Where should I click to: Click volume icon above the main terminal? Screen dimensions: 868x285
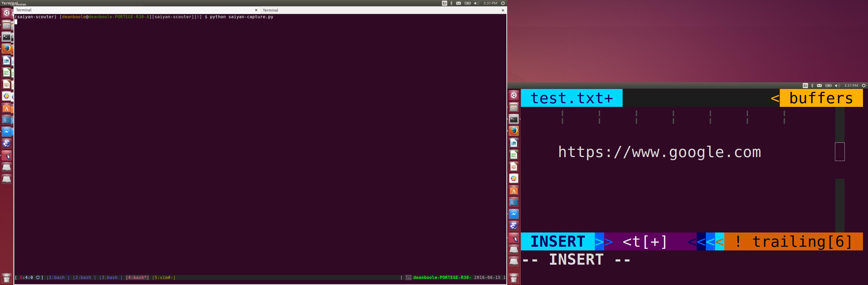[476, 3]
